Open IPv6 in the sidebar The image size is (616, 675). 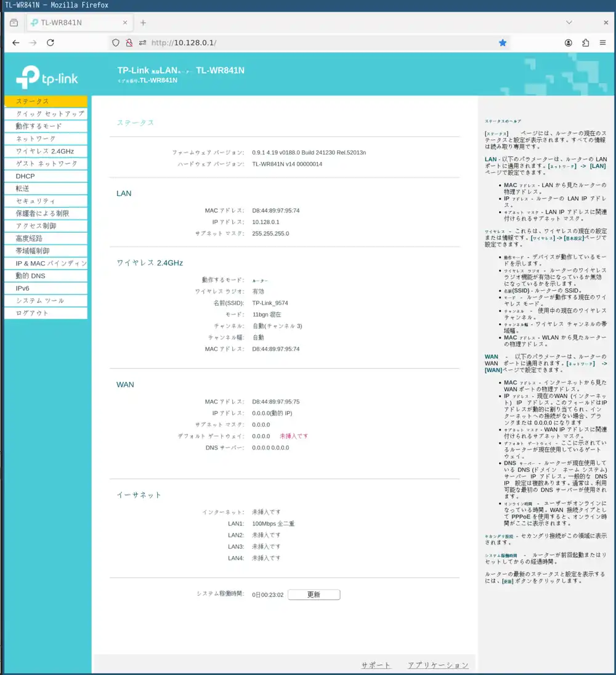[46, 288]
